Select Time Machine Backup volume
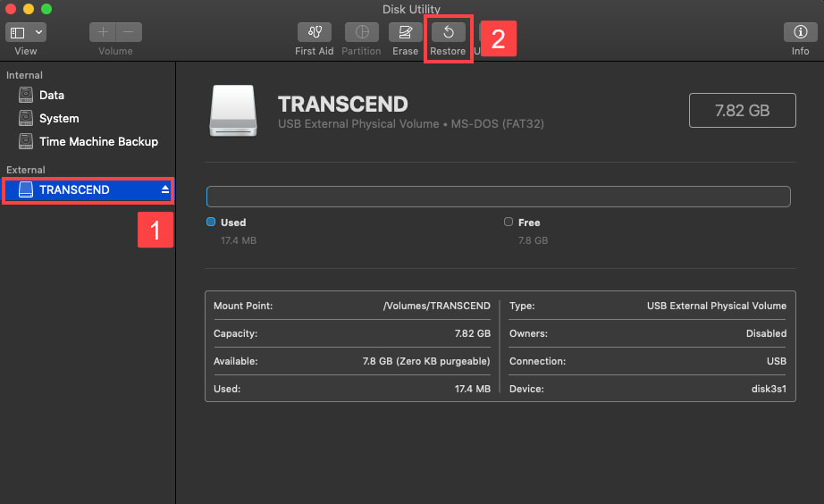The height and width of the screenshot is (504, 824). point(98,141)
